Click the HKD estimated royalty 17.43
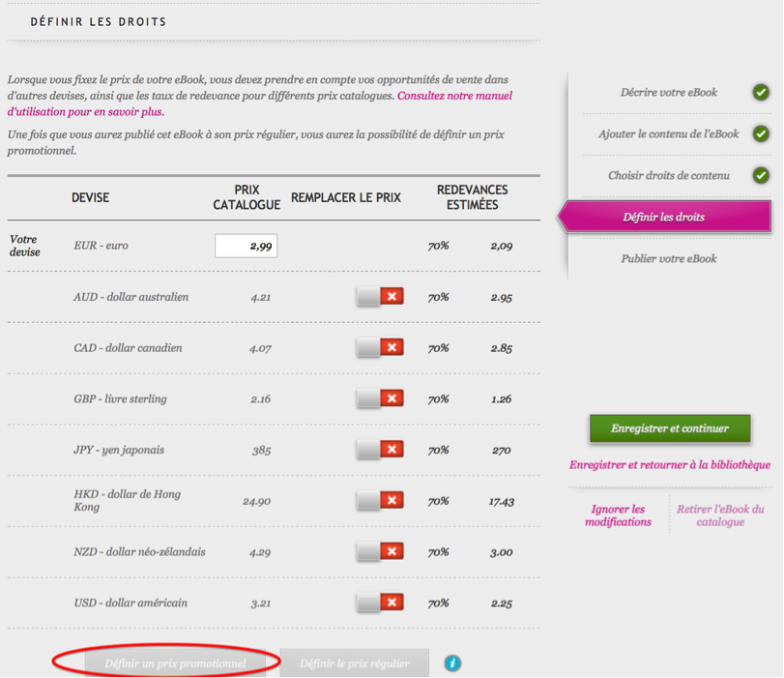Screen dimensions: 784x678 502,501
